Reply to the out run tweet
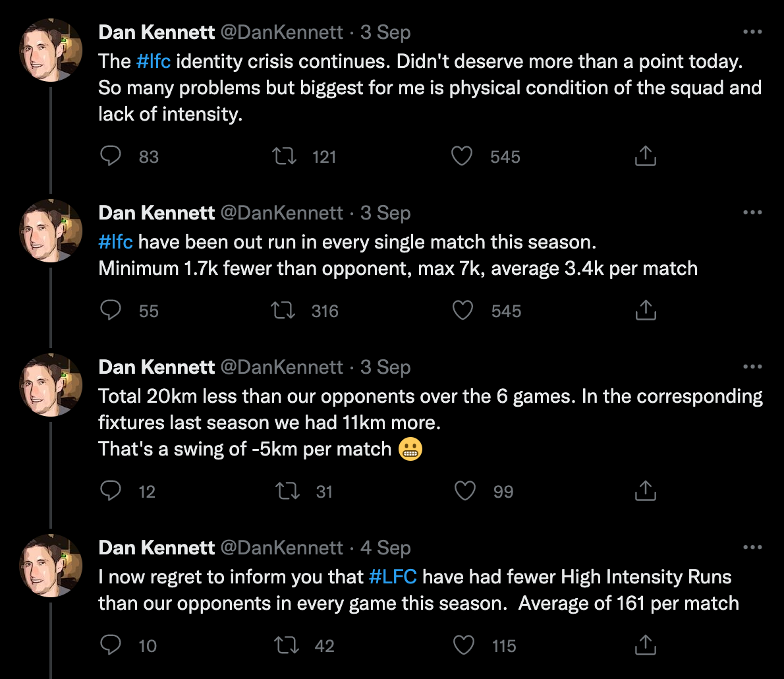This screenshot has height=679, width=784. (x=111, y=310)
